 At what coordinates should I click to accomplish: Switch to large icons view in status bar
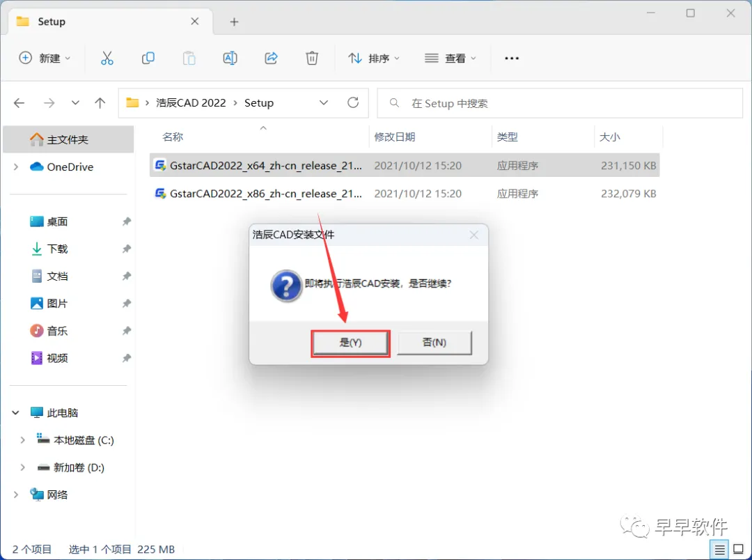(739, 550)
